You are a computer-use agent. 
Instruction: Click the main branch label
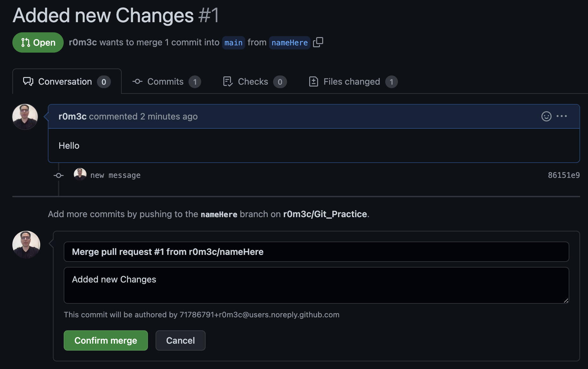pos(233,42)
